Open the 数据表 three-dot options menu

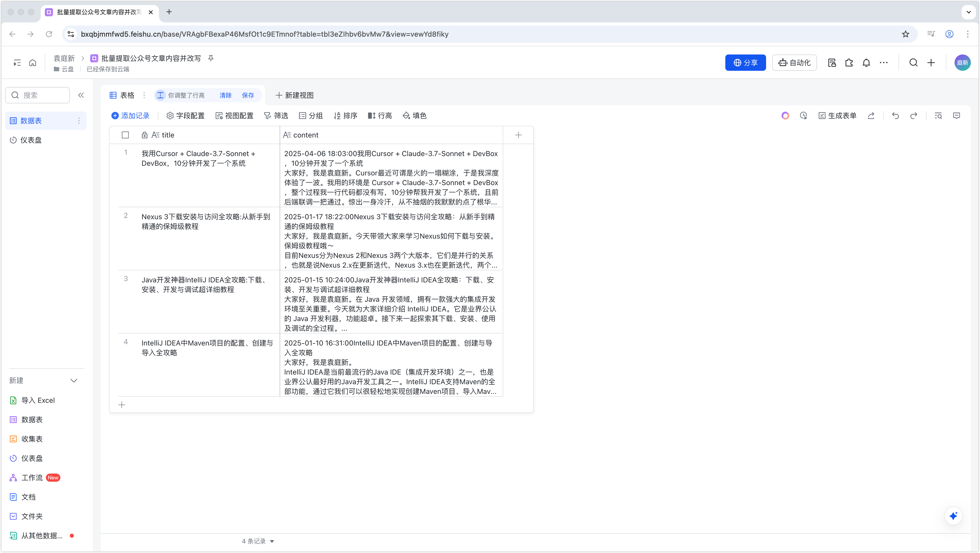click(x=79, y=121)
